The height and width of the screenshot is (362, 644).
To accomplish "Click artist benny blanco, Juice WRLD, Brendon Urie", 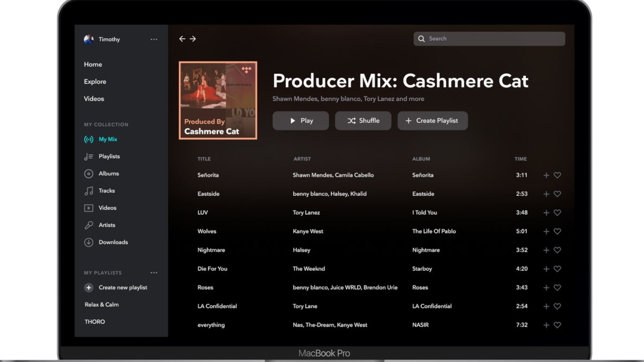I will [345, 287].
